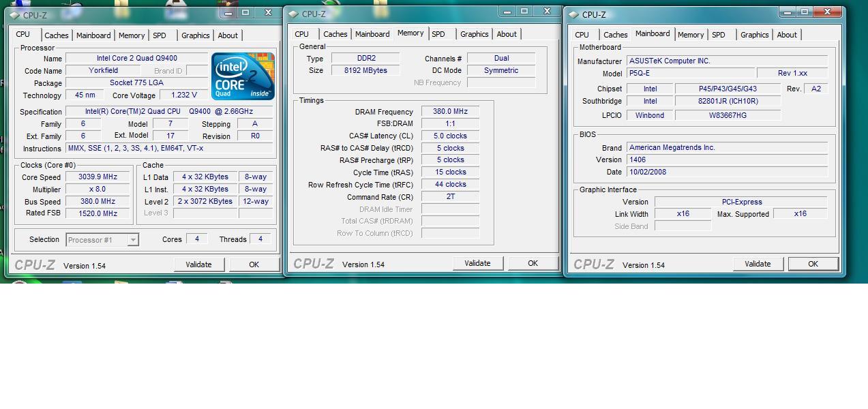Click the Cycle Time tRAS 15 clocks
This screenshot has height=409, width=868.
tap(450, 172)
